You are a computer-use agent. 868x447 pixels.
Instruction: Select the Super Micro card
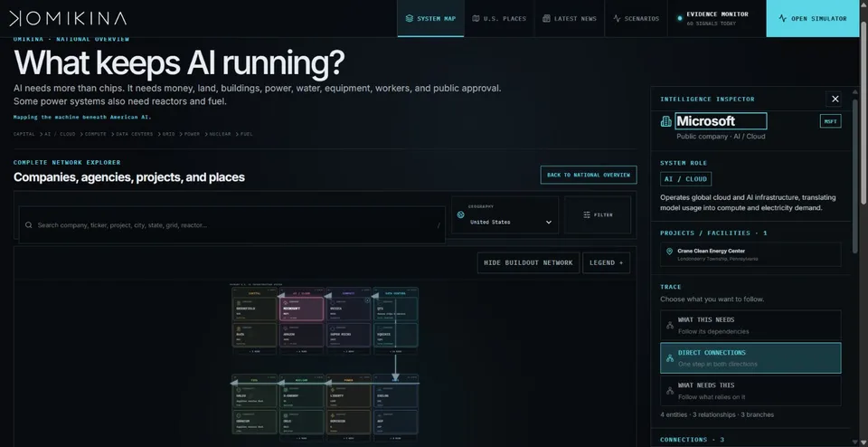(x=348, y=335)
